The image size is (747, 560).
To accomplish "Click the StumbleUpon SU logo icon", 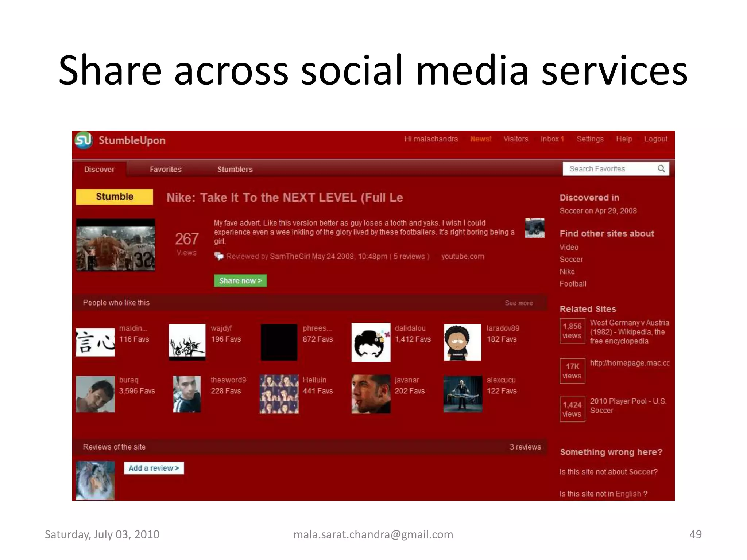I will 84,141.
